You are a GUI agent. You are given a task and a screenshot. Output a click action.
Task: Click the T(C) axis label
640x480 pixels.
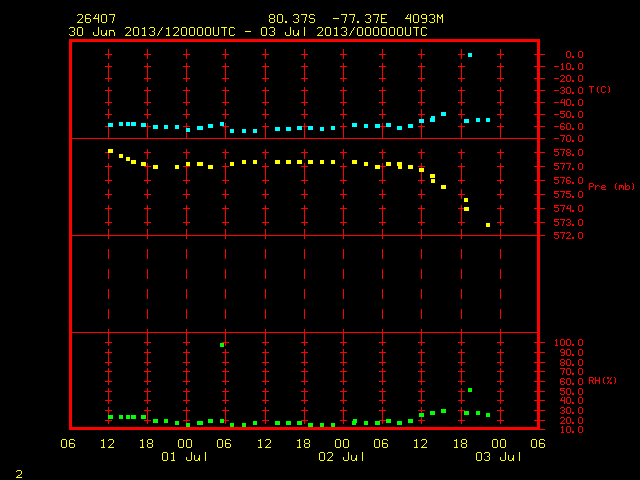point(600,89)
